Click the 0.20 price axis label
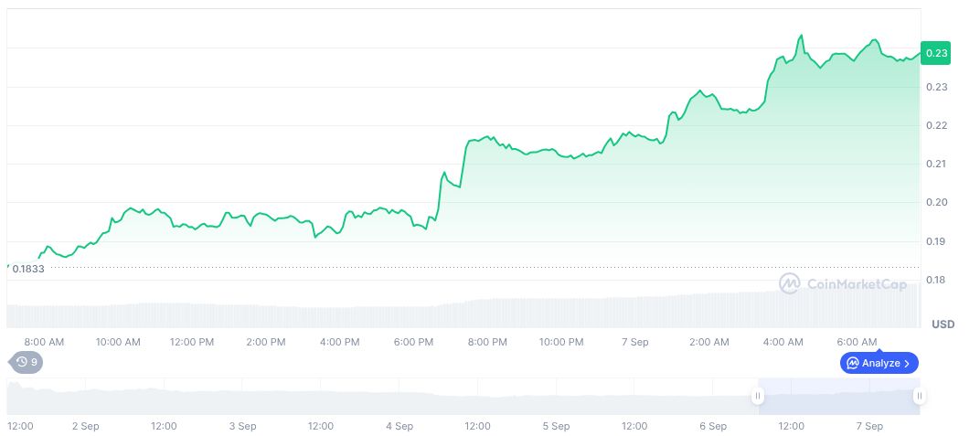Viewport: 980px width, 436px height. point(936,202)
